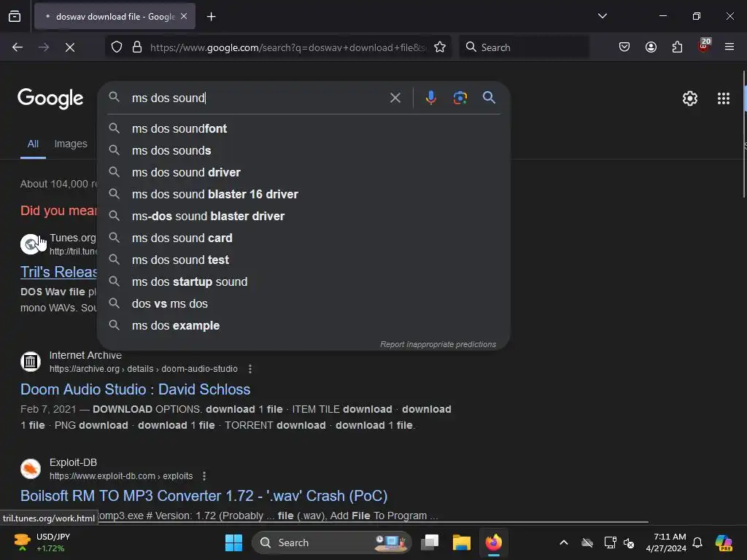Image resolution: width=747 pixels, height=560 pixels.
Task: Click the page vertical scrollbar
Action: pos(744,134)
